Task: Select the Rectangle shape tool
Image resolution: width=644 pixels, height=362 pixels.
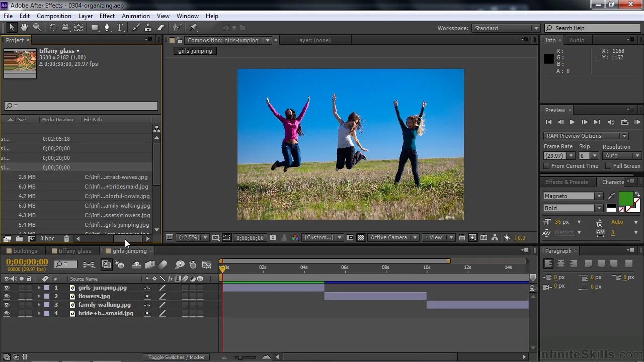Action: point(94,28)
